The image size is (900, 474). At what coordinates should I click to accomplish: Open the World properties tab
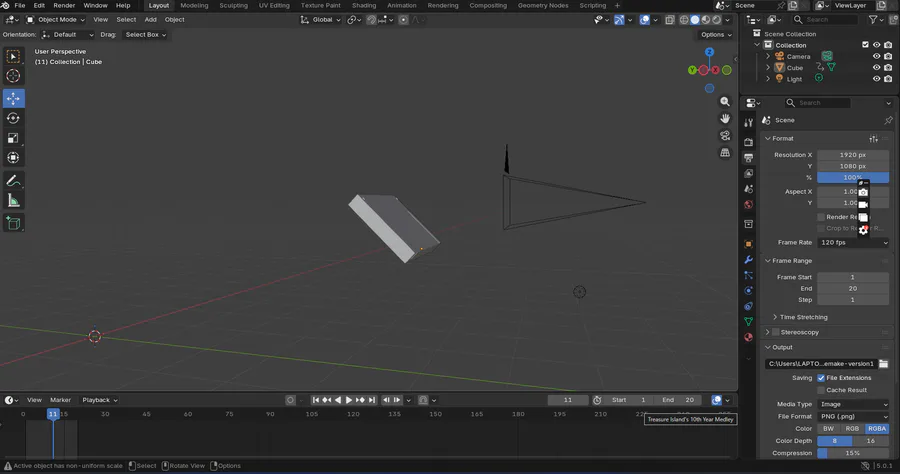click(x=748, y=205)
